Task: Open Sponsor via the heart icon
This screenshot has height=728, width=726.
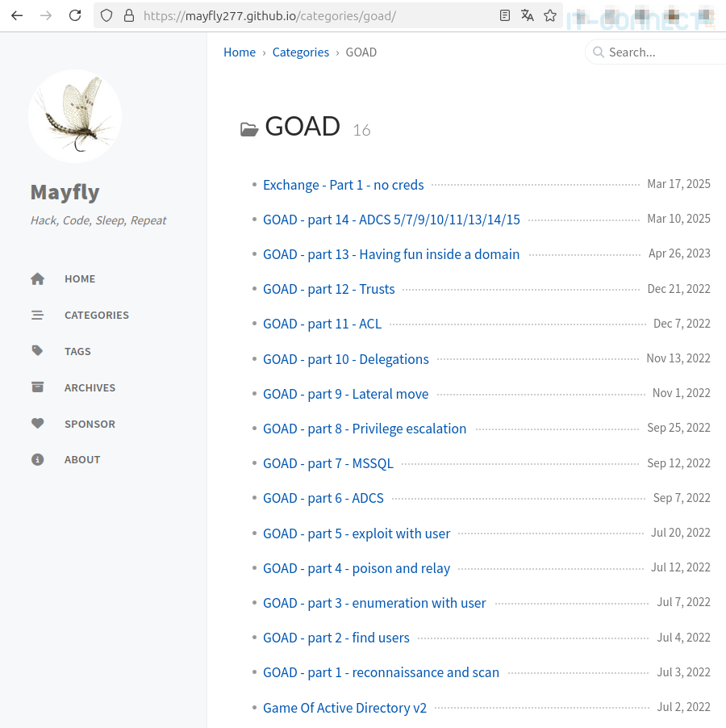Action: (x=37, y=423)
